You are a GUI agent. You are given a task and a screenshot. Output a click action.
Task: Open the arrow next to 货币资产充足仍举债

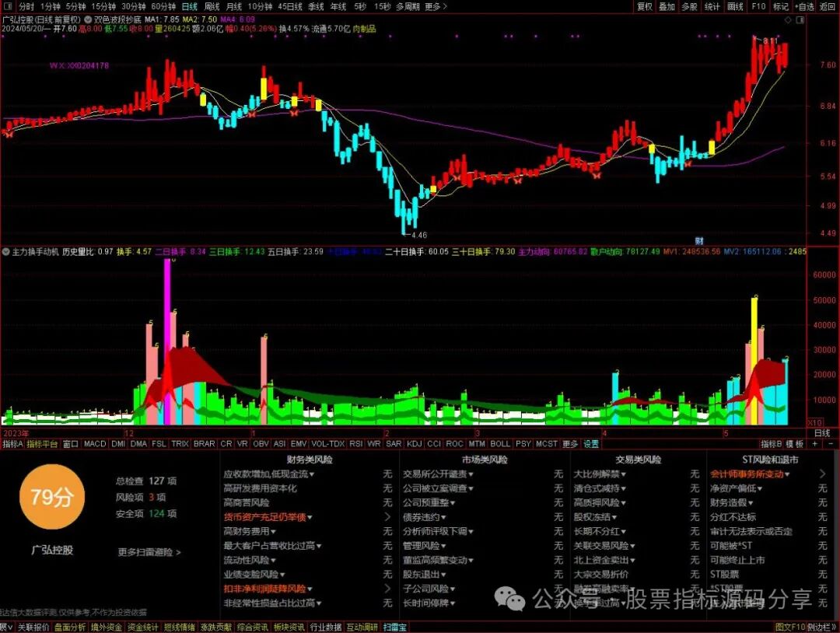[x=388, y=517]
